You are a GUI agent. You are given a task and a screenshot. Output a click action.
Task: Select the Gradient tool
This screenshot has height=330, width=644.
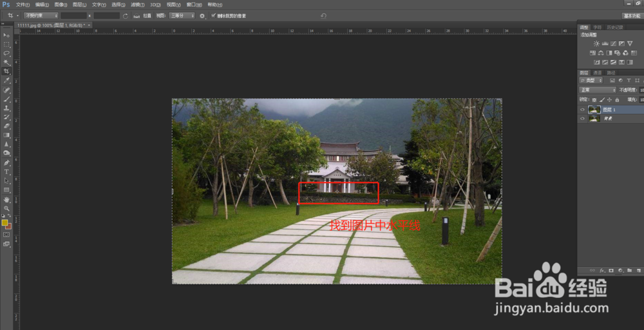tap(6, 135)
